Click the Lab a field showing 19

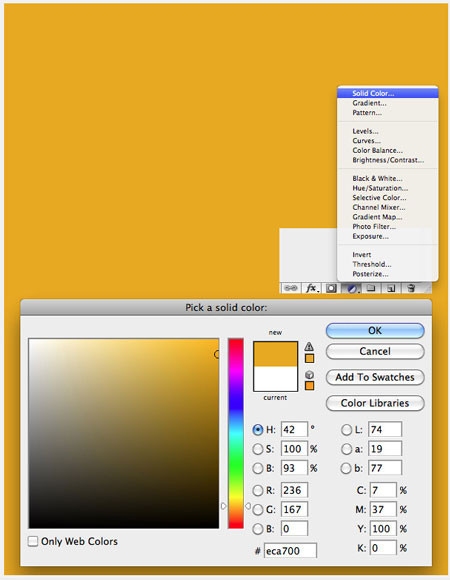pos(385,449)
